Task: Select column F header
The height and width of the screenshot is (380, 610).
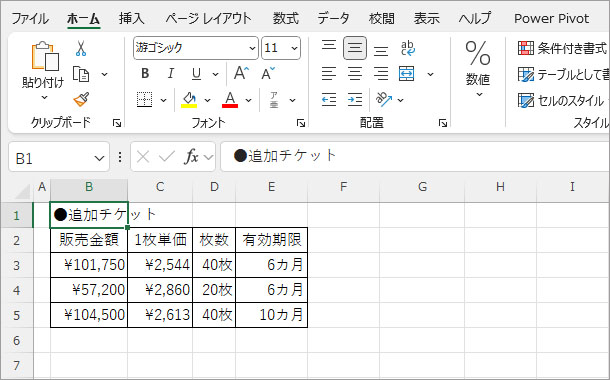Action: point(343,187)
